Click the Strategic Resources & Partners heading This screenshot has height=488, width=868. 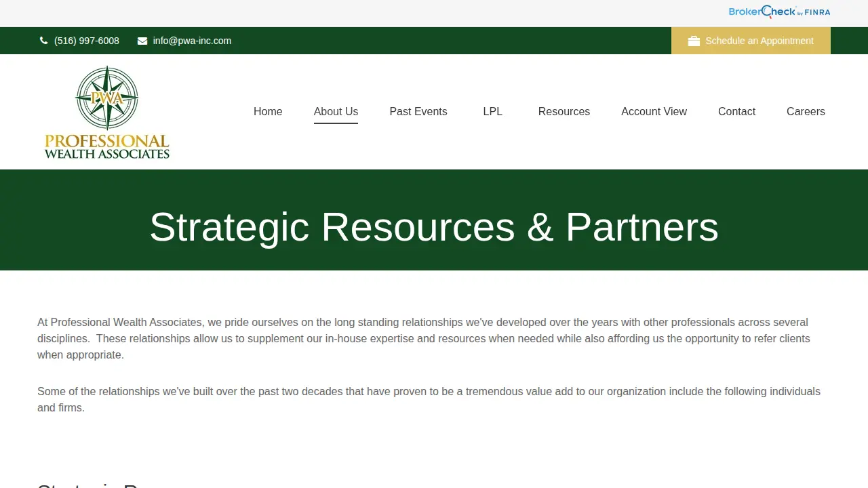(434, 226)
